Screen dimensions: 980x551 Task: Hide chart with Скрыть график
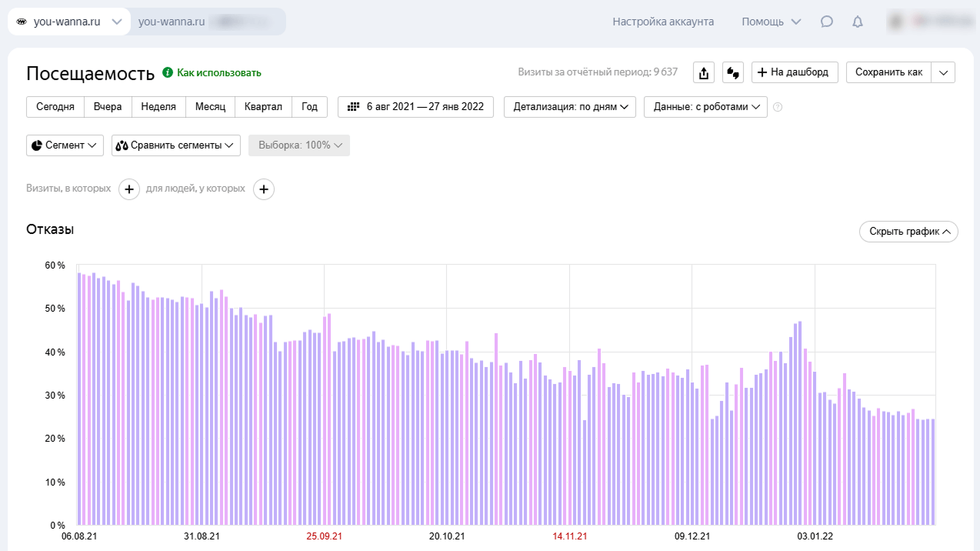pos(908,232)
